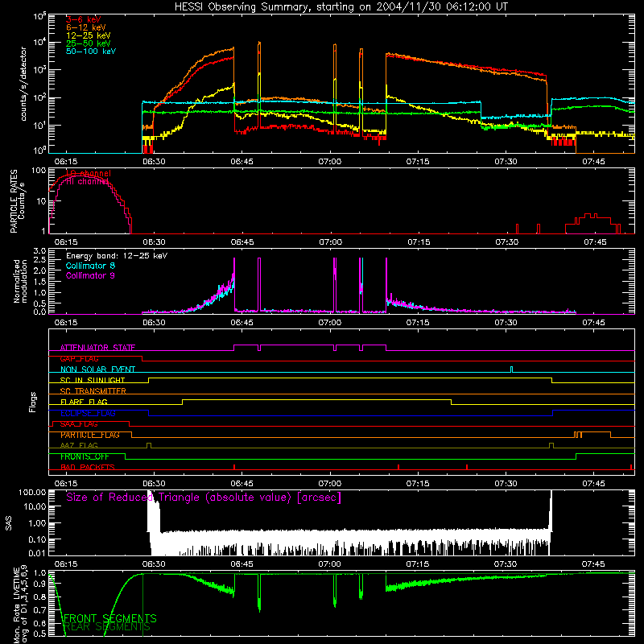Click the FRONTS_OFF flag label
The width and height of the screenshot is (644, 644).
85,456
